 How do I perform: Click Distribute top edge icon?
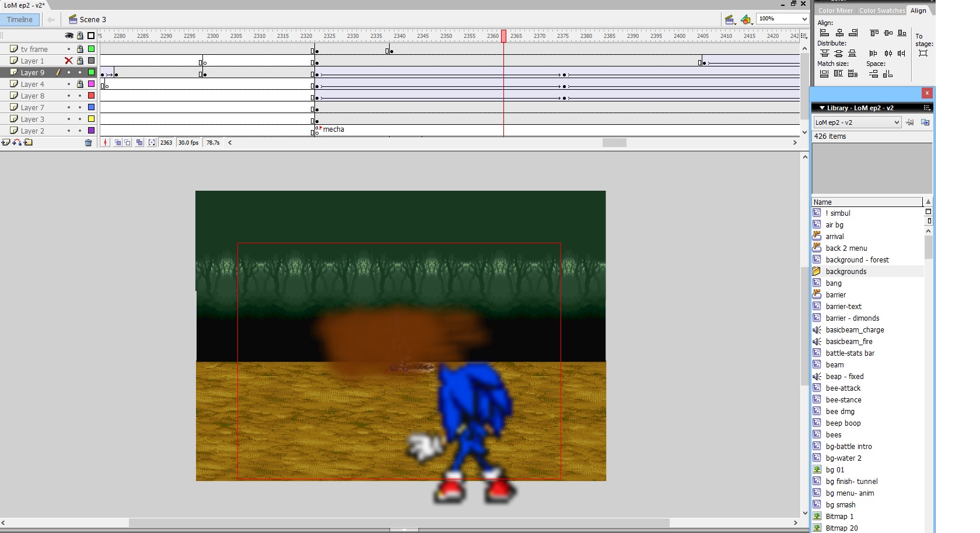(x=824, y=53)
